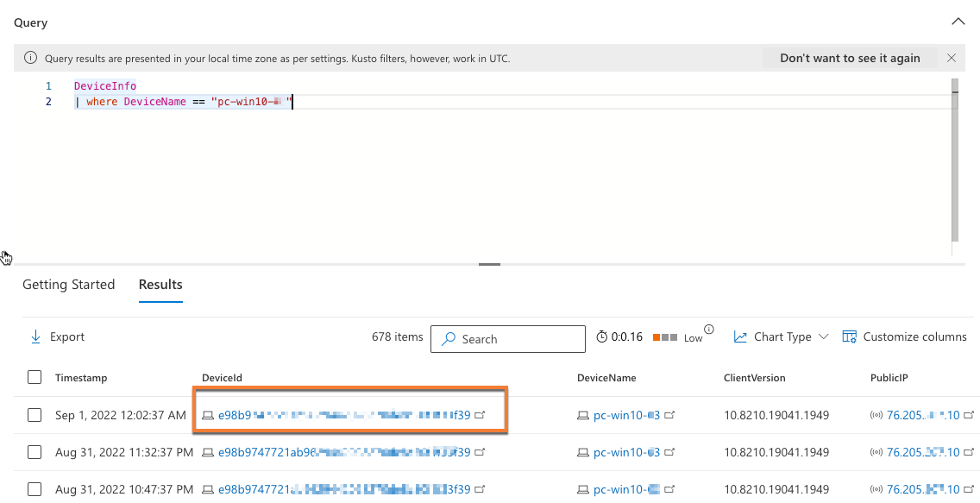Click open-in-new icon after PublicIP, Sep 1 row
The image size is (980, 503).
pos(969,414)
